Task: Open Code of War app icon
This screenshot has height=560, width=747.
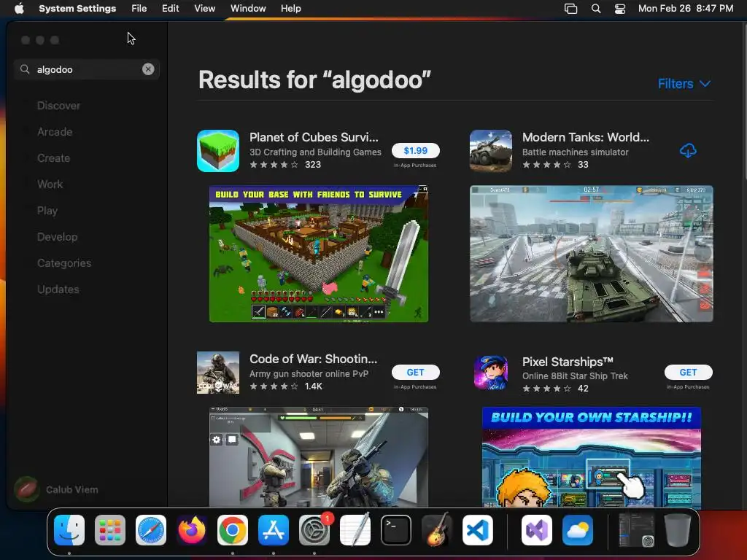Action: [218, 373]
